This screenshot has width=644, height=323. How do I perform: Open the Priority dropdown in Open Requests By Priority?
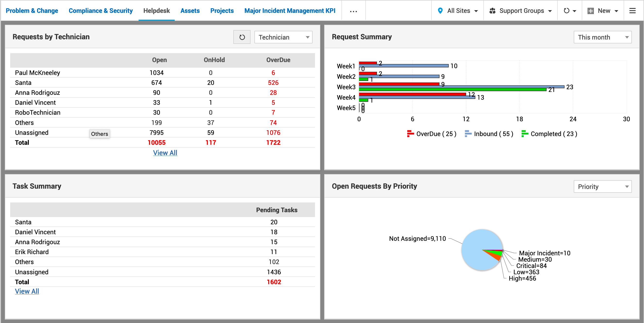[603, 186]
